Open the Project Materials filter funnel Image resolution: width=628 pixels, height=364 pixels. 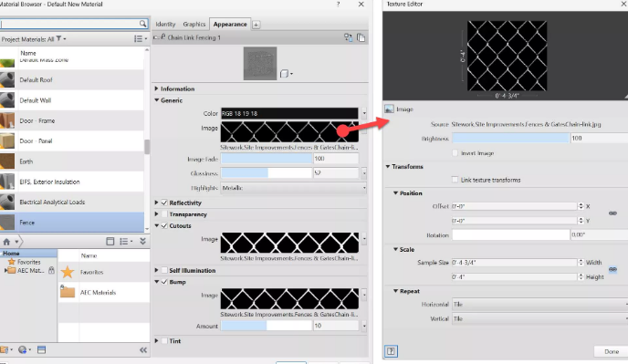[x=58, y=39]
